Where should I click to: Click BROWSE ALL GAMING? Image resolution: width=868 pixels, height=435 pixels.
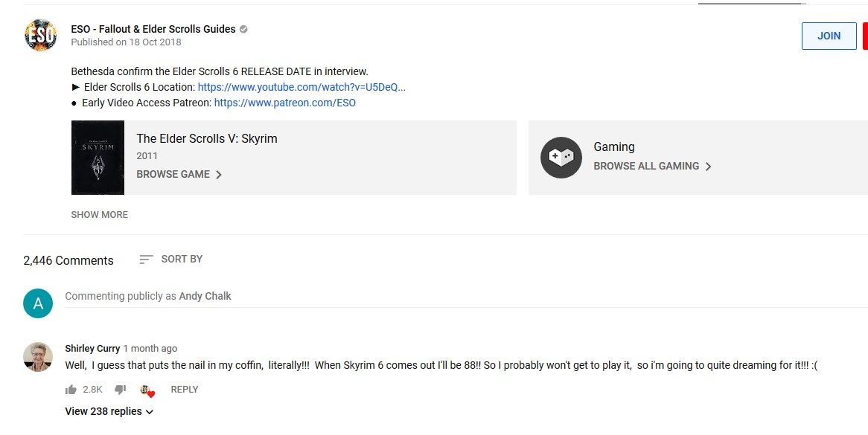coord(647,166)
